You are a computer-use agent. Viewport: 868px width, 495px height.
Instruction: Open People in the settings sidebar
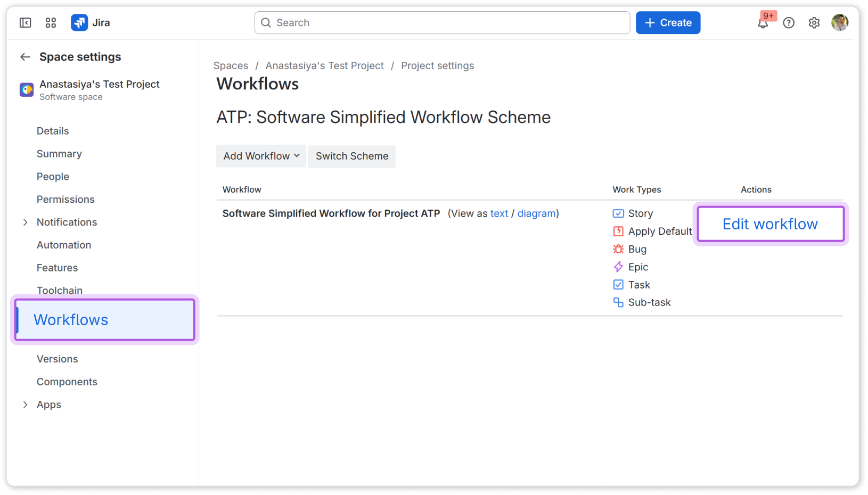click(53, 177)
